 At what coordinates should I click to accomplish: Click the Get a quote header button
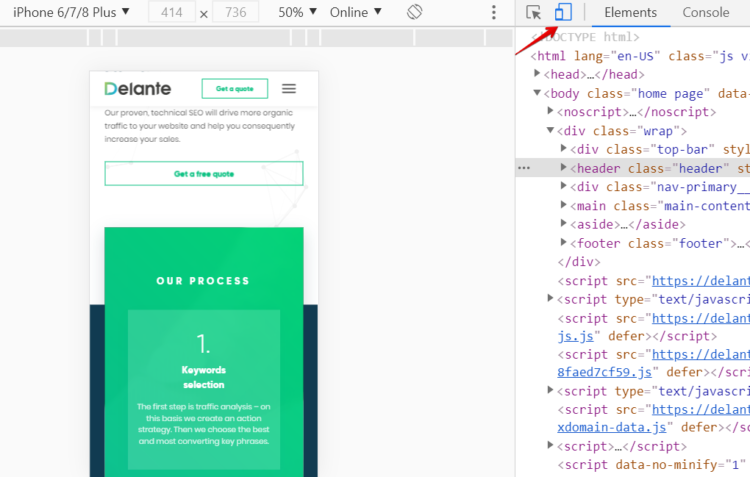(x=235, y=89)
